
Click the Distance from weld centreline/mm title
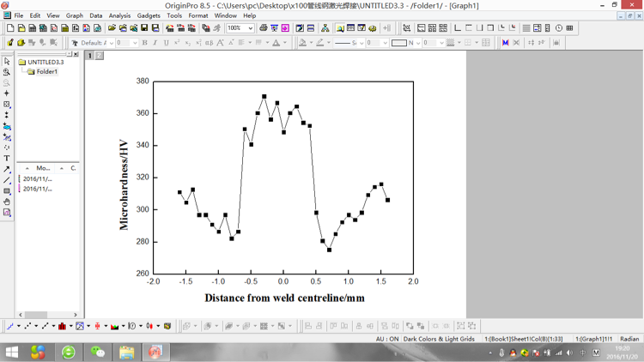[284, 298]
